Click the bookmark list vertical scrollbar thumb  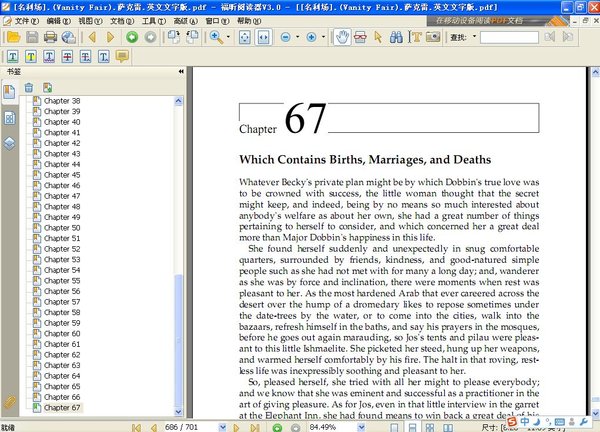pyautogui.click(x=180, y=340)
